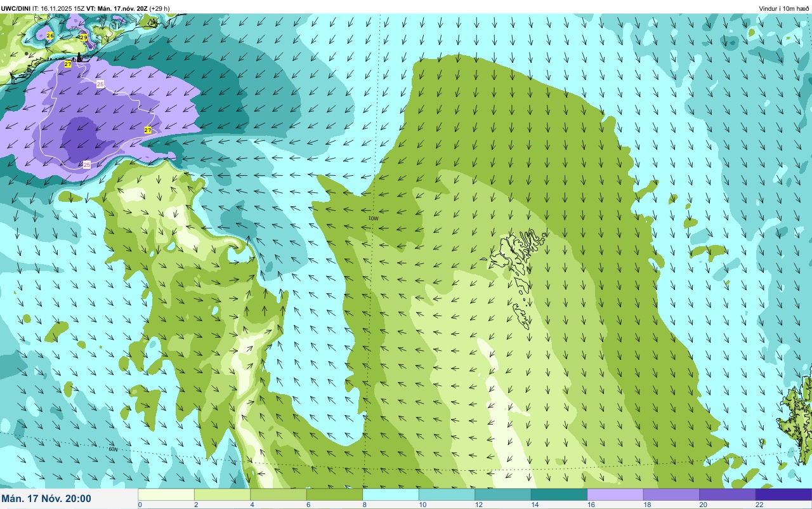Image resolution: width=812 pixels, height=509 pixels.
Task: Click the '(+29 h)' forecast offset text
Action: [160, 8]
